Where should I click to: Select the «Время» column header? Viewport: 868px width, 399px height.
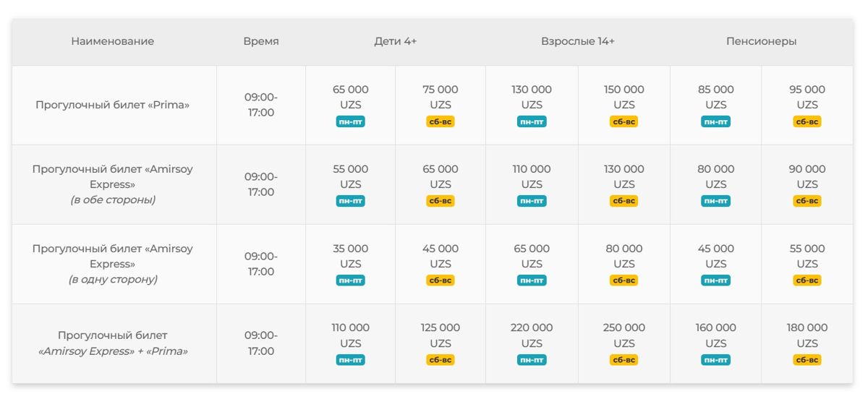pyautogui.click(x=260, y=41)
